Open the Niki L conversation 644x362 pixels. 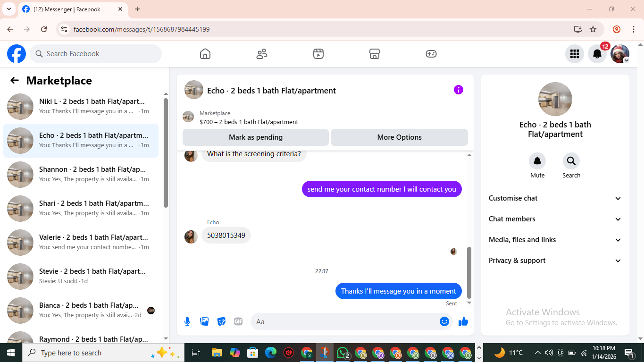pyautogui.click(x=81, y=107)
